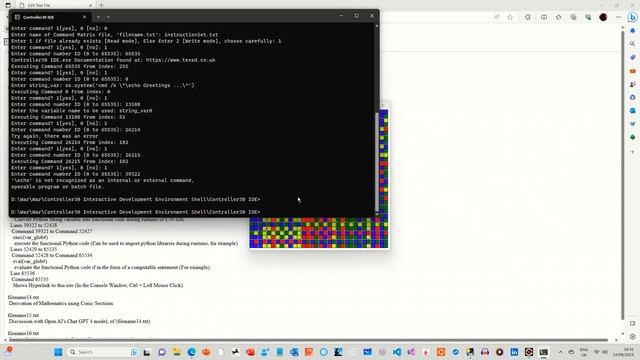Image resolution: width=640 pixels, height=360 pixels.
Task: Close the Edit Text File browser tab
Action: 90,5
